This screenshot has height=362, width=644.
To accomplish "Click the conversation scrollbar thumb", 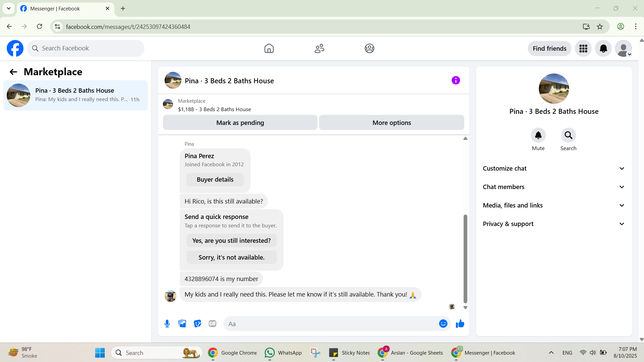I will pos(465,259).
